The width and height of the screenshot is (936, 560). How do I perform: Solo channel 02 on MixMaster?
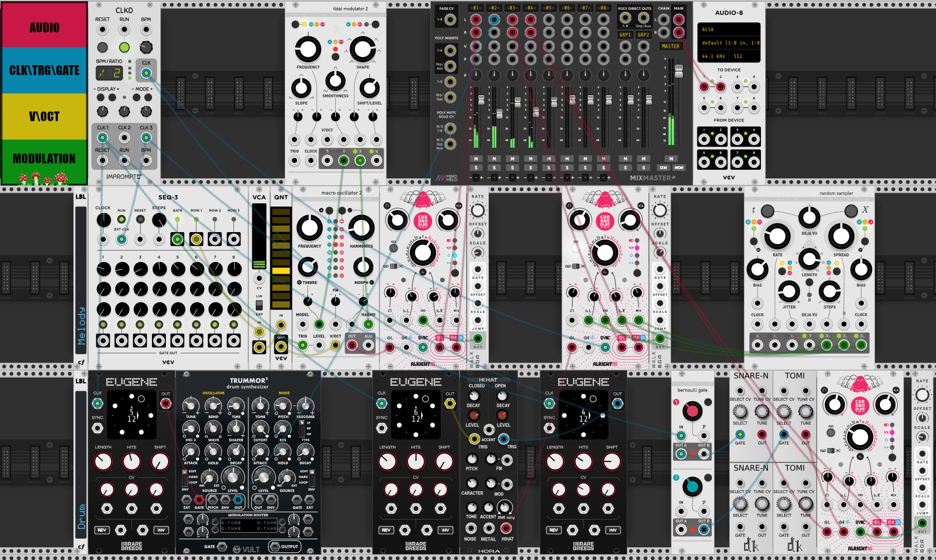pyautogui.click(x=494, y=168)
